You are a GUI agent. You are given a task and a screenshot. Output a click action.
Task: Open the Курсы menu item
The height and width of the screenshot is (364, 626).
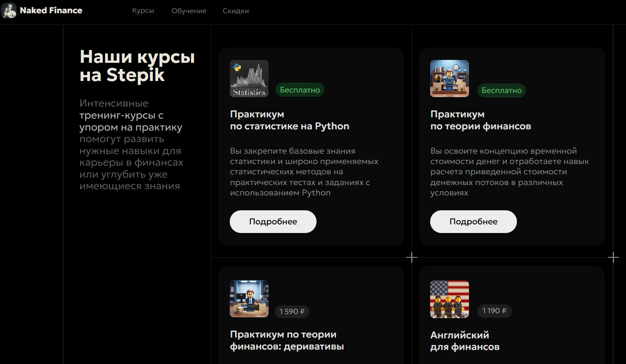point(143,11)
